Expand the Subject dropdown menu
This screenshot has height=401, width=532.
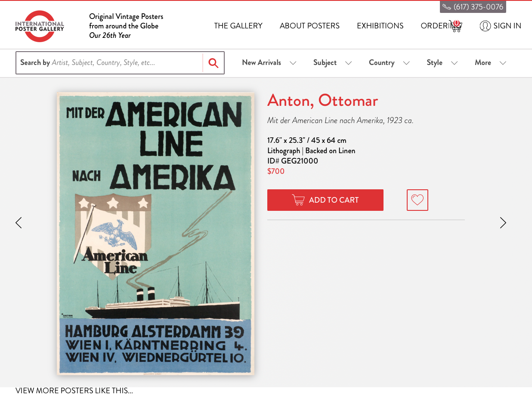pos(332,63)
